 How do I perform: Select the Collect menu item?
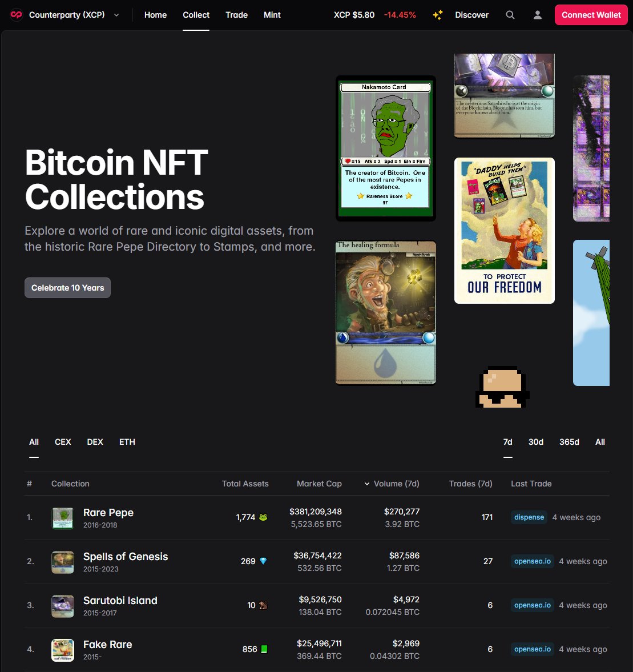196,15
